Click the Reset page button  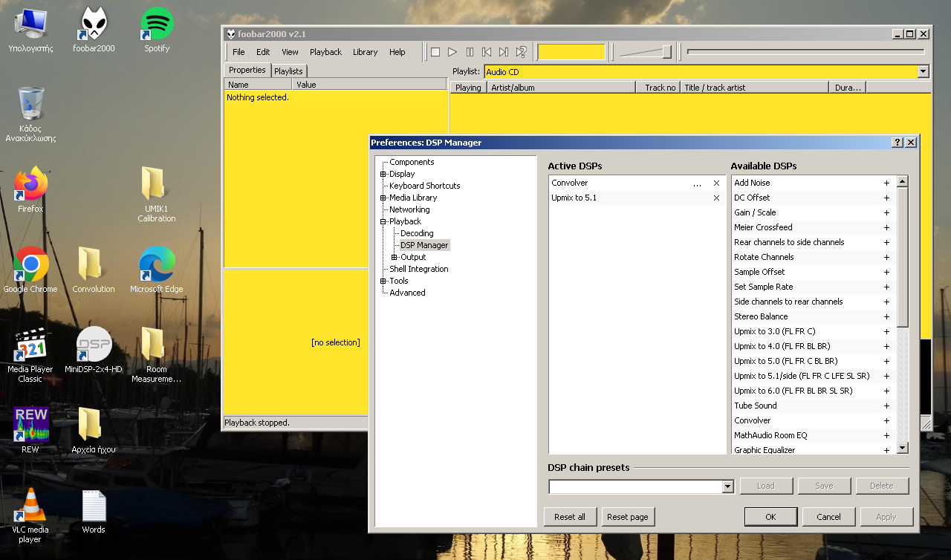628,517
